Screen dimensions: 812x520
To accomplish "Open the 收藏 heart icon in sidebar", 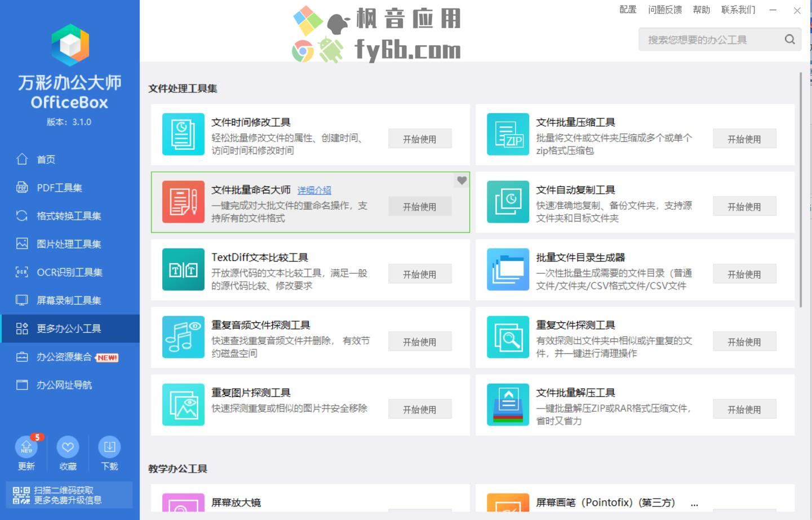I will (68, 447).
